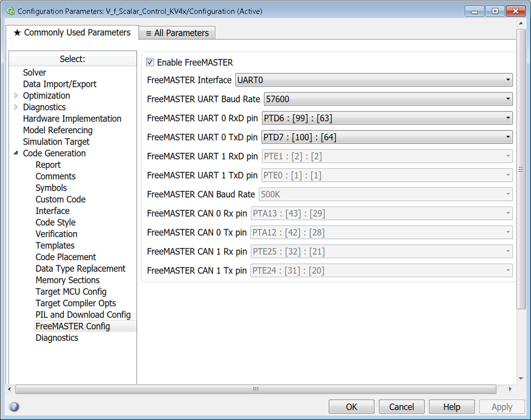Expand the Optimization tree node

(x=16, y=96)
